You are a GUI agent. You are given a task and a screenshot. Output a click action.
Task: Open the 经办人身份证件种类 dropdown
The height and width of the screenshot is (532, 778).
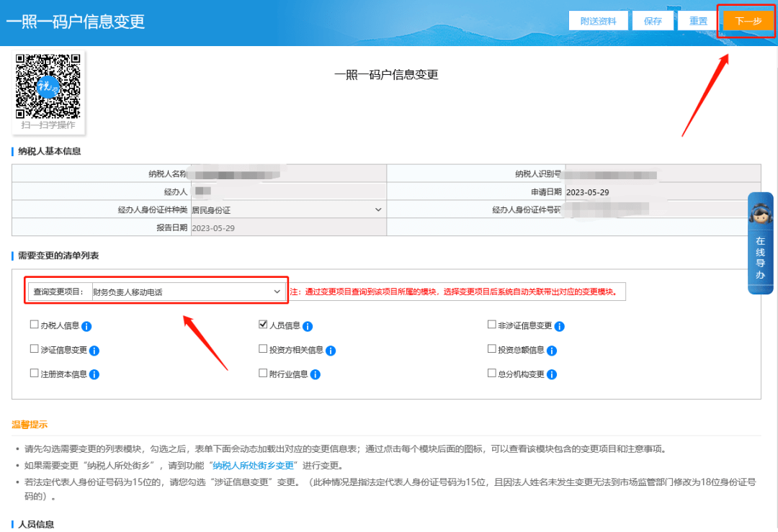click(x=287, y=209)
